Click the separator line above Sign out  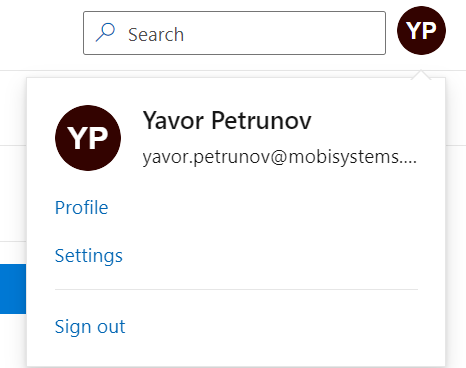(236, 289)
